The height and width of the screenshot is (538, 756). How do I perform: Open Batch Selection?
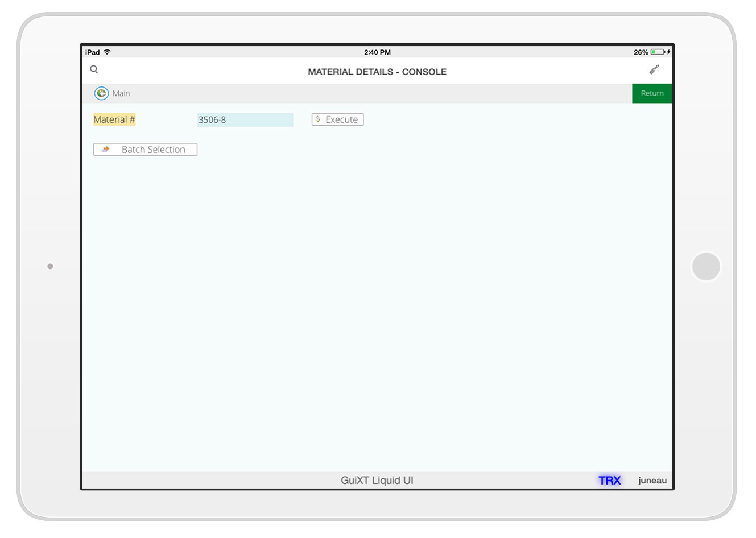coord(145,150)
